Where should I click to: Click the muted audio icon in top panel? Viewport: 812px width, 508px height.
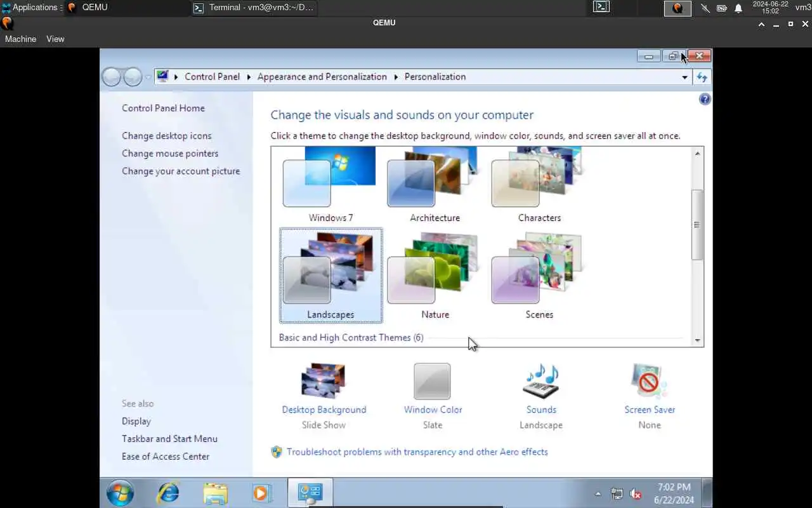705,8
